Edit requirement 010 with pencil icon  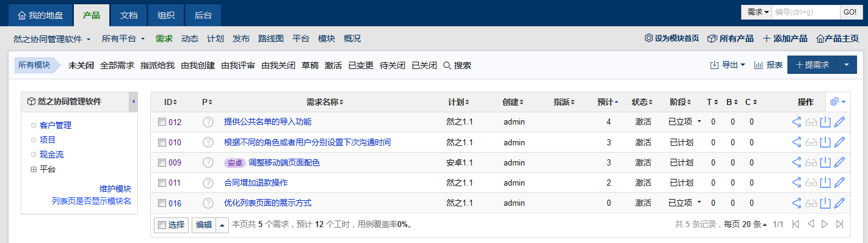pyautogui.click(x=840, y=142)
